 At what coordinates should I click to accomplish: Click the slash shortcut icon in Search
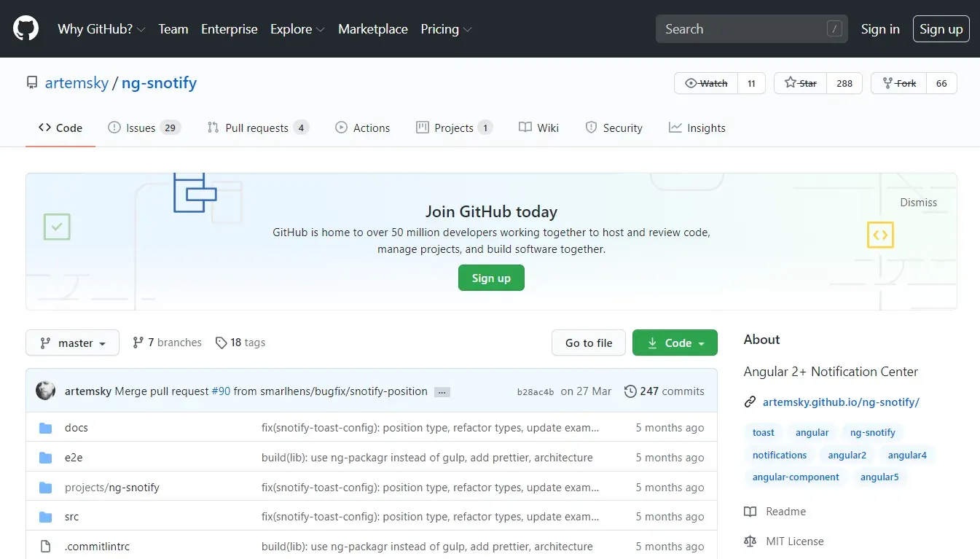pos(834,29)
